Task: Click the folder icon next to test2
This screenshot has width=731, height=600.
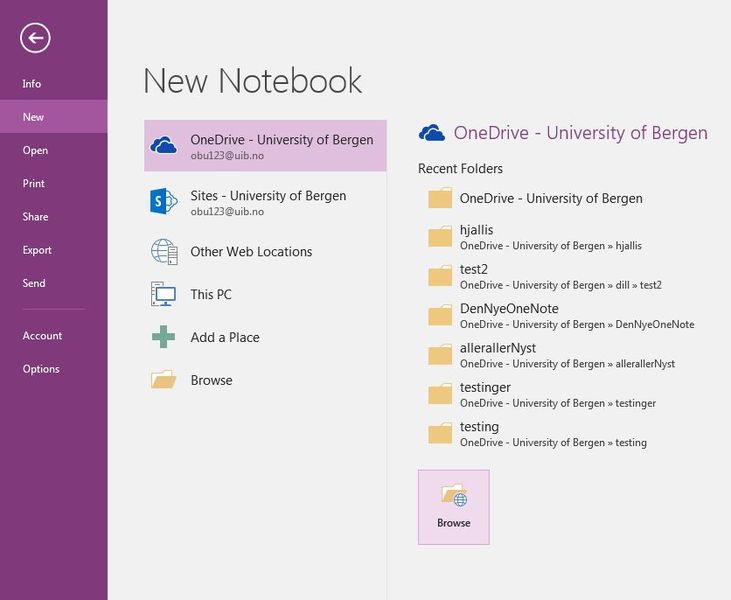Action: [x=440, y=276]
